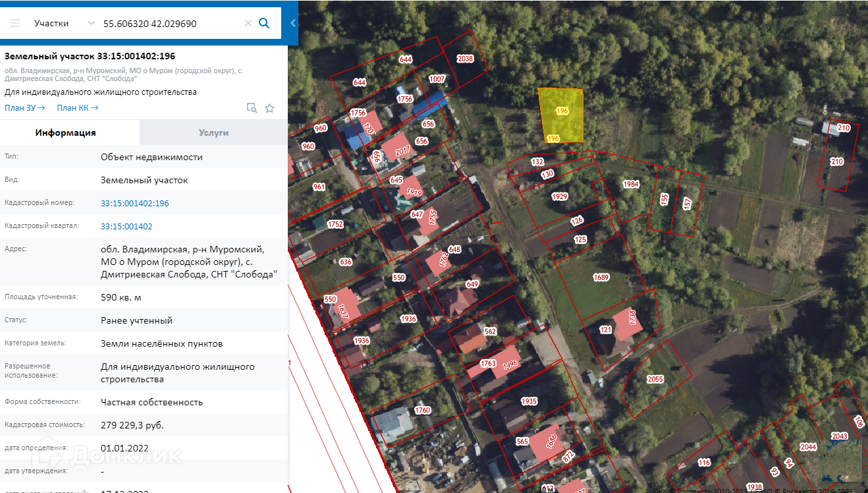Viewport: 868px width, 493px height.
Task: Select parcel 2044 on the map
Action: click(x=808, y=446)
